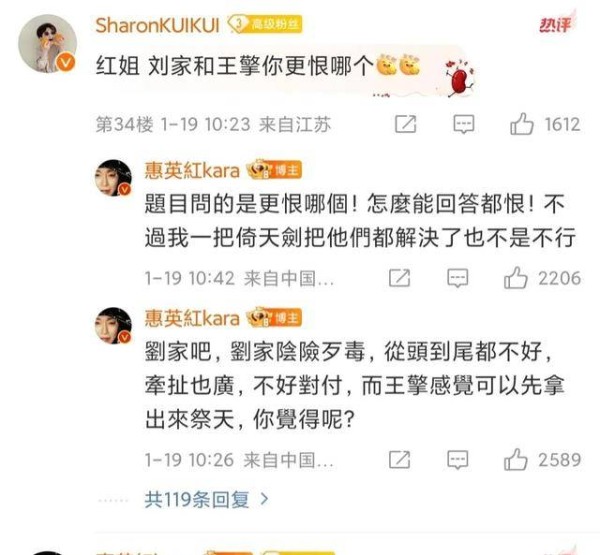The image size is (600, 555).
Task: Expand all 119 replies link
Action: (x=197, y=500)
